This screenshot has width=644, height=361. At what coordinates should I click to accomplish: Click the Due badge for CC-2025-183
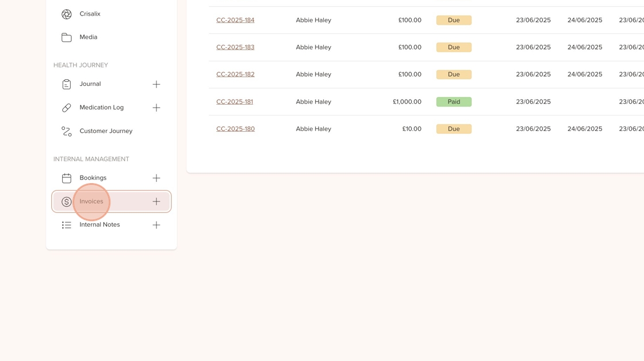tap(454, 47)
